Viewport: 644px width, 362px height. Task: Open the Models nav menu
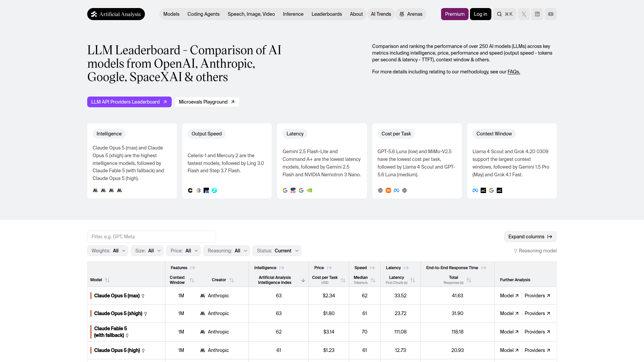[x=171, y=14]
